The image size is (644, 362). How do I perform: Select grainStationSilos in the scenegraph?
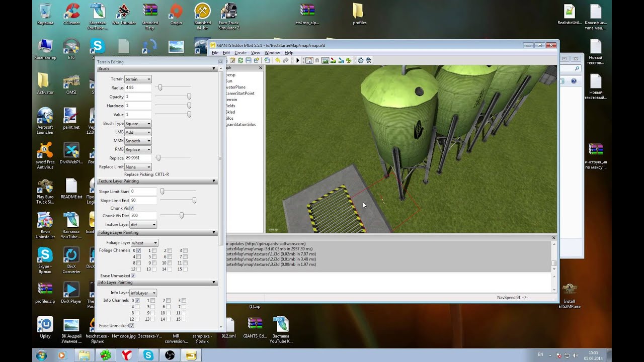click(241, 124)
